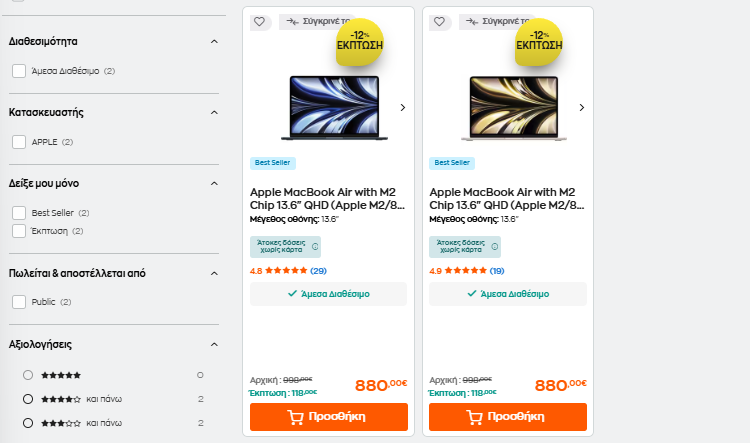
Task: Click info icon on first interest-free installments badge
Action: pos(314,246)
